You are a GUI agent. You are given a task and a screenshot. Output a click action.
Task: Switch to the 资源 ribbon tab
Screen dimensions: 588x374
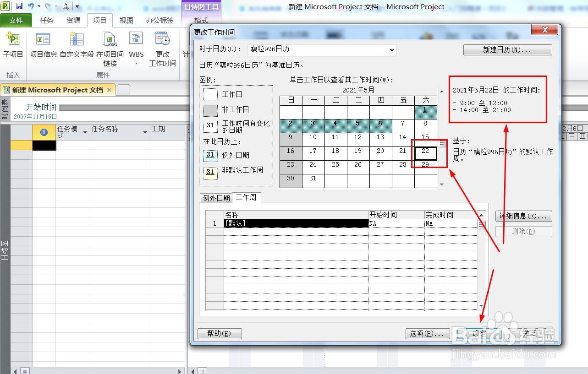[73, 20]
